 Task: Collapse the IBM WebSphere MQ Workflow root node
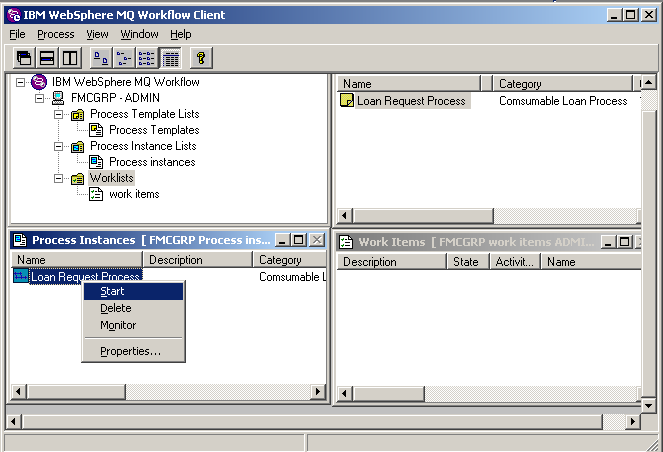pos(20,82)
